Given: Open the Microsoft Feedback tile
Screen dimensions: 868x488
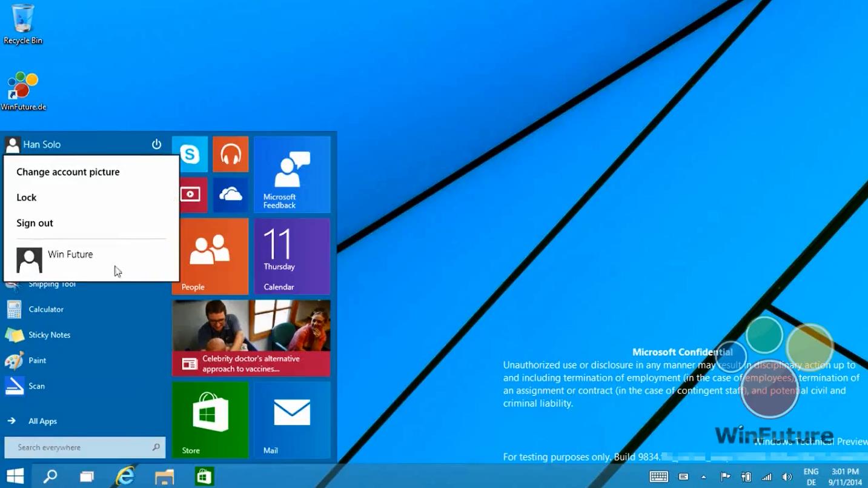Looking at the screenshot, I should (292, 175).
